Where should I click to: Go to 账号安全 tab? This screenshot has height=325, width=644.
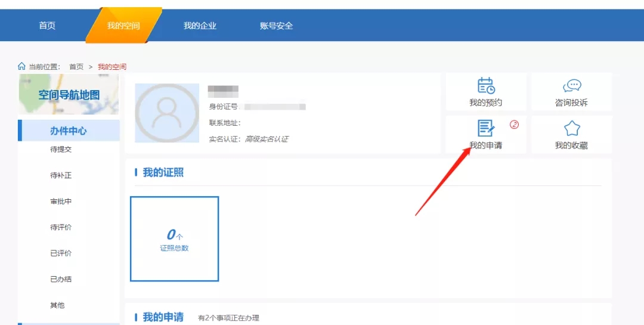276,26
